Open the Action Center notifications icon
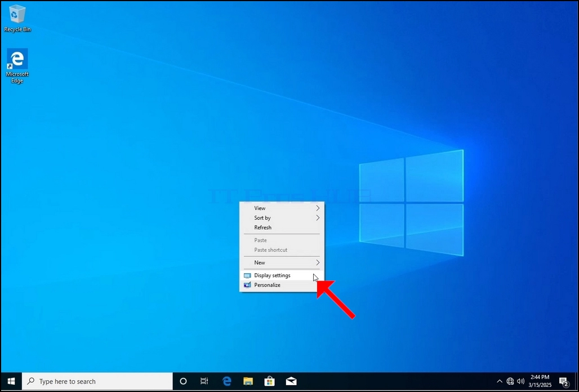Screen dimensions: 579x392 [563, 381]
